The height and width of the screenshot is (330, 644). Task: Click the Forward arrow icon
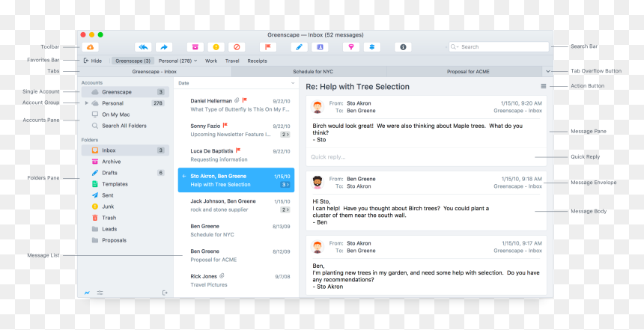click(x=164, y=47)
